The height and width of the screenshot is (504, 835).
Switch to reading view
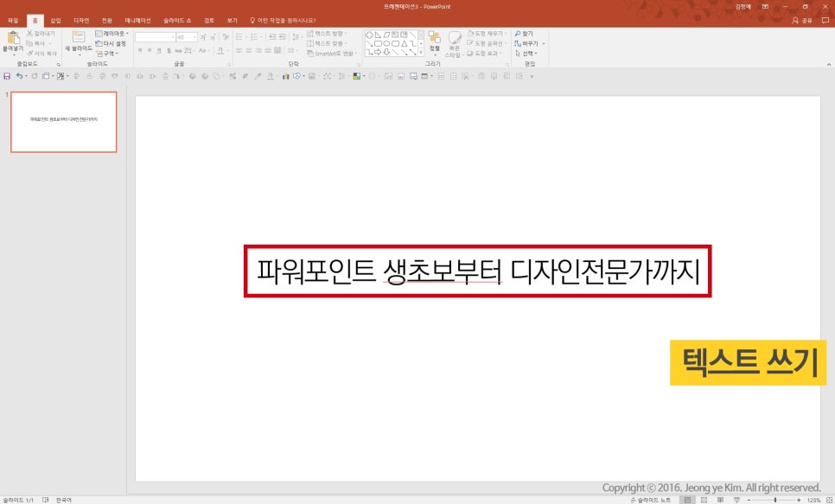point(720,500)
